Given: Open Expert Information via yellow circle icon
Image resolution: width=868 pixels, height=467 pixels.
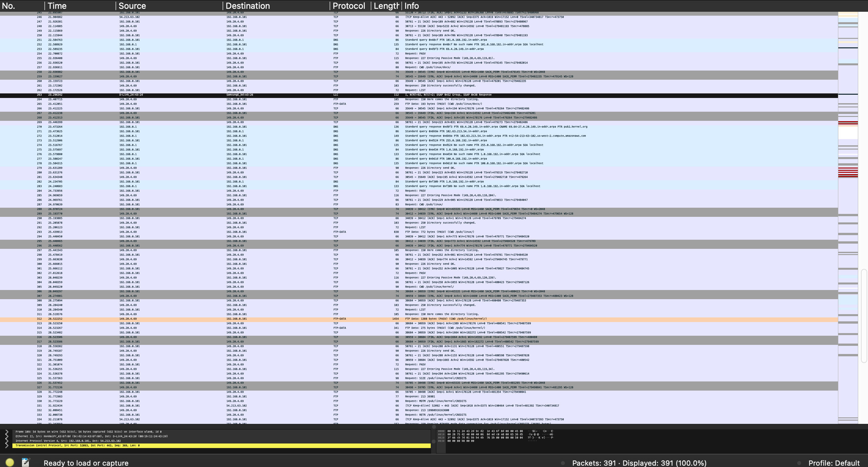Looking at the screenshot, I should [10, 463].
